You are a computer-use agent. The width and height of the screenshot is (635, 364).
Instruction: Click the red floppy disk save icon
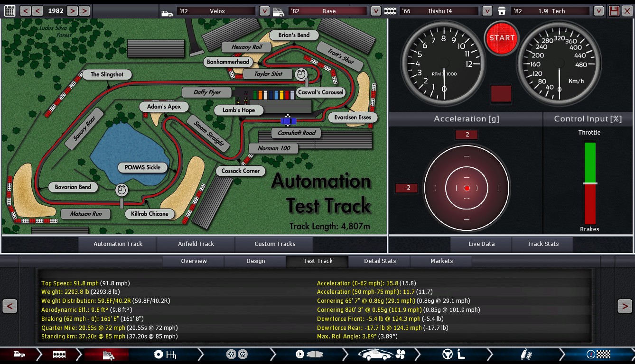614,11
